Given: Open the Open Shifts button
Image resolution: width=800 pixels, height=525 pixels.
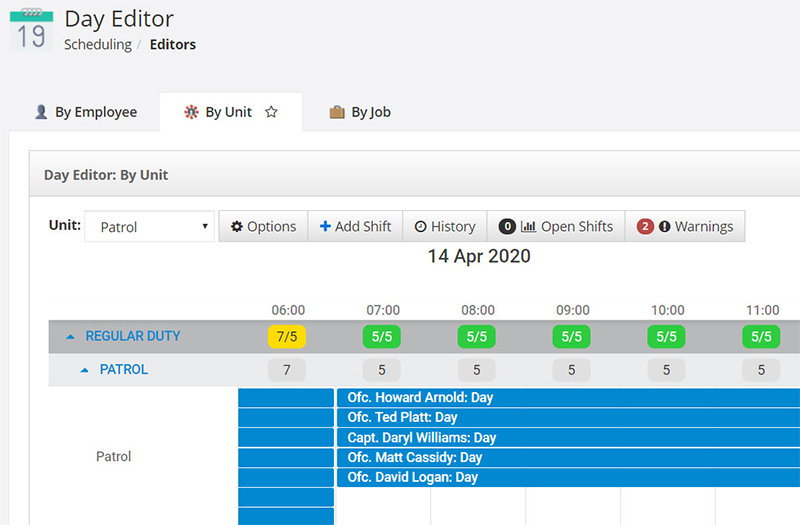Looking at the screenshot, I should (556, 226).
